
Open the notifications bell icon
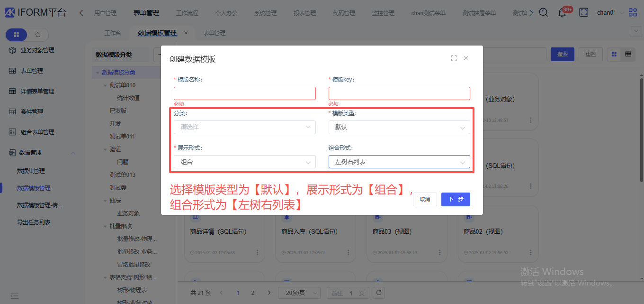pyautogui.click(x=562, y=13)
